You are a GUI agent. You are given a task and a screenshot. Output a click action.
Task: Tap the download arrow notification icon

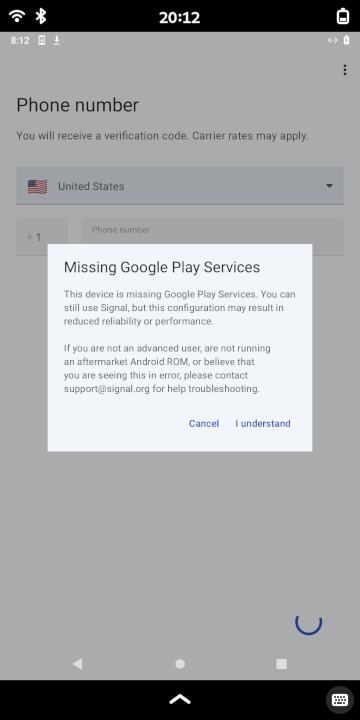tap(56, 40)
